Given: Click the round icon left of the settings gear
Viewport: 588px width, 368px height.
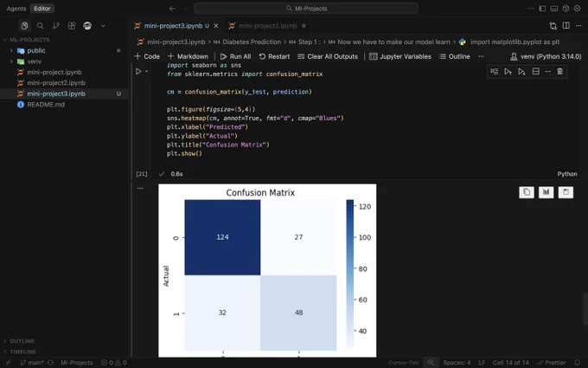Looking at the screenshot, I should [566, 9].
